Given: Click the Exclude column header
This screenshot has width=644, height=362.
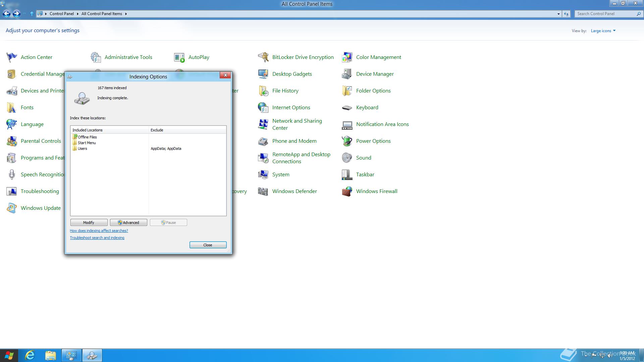Looking at the screenshot, I should point(187,130).
